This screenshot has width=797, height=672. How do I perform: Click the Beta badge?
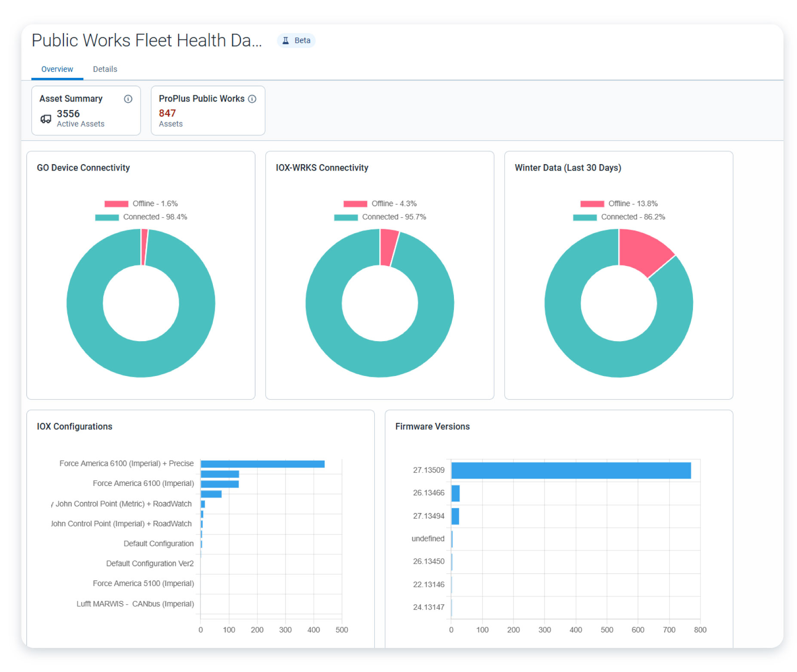tap(297, 40)
